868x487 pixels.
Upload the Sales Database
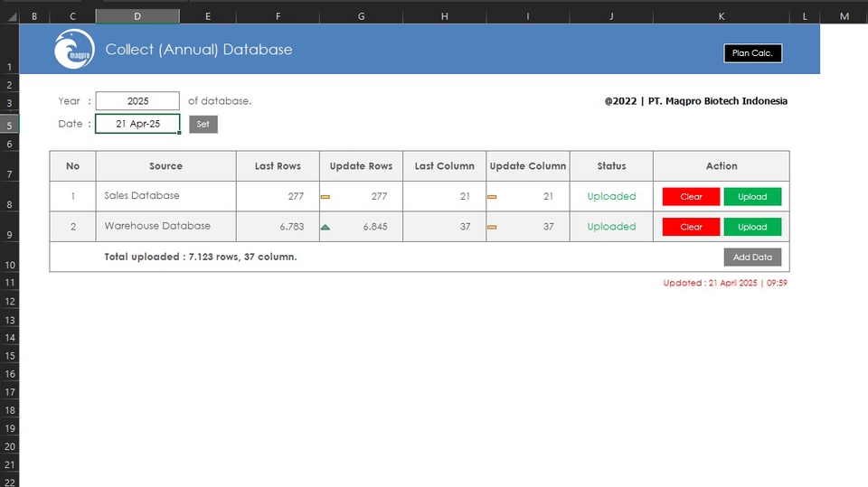[752, 196]
